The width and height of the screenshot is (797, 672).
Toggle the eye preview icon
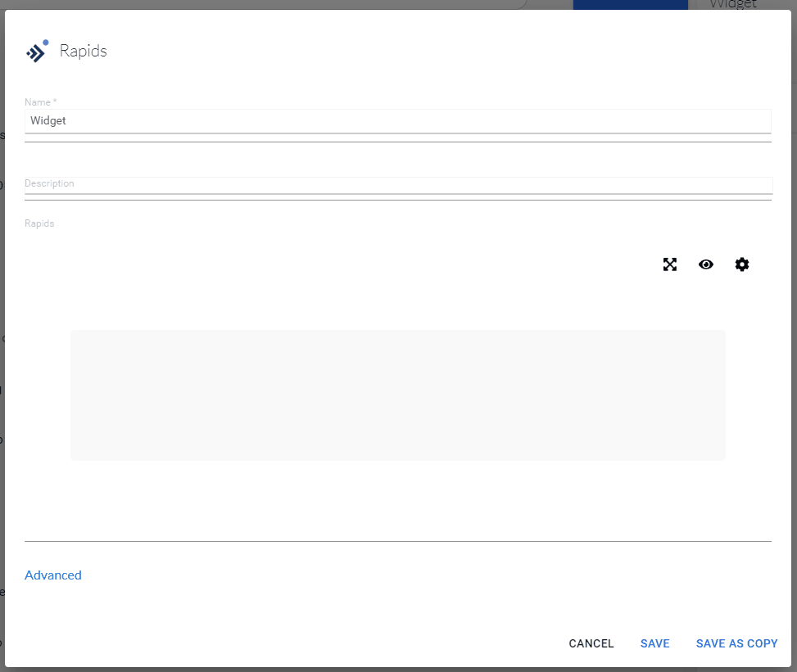tap(706, 264)
